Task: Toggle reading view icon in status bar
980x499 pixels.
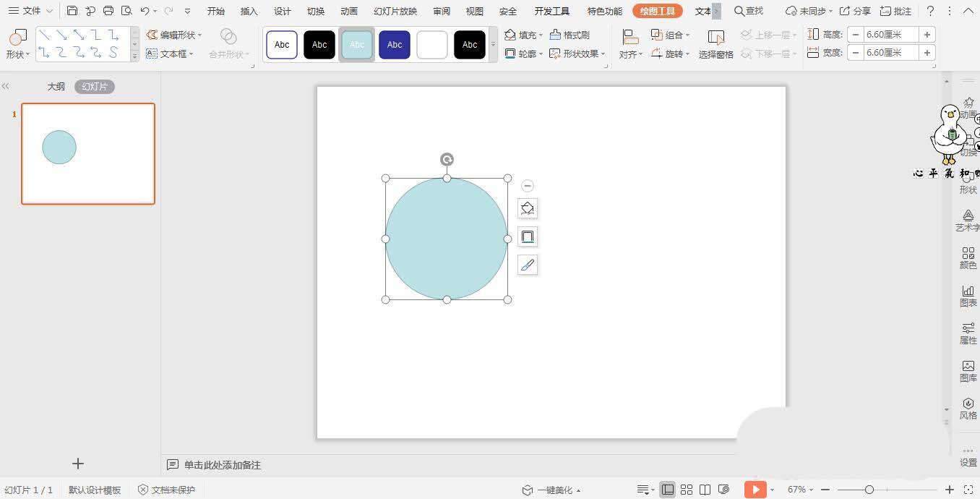Action: click(705, 490)
